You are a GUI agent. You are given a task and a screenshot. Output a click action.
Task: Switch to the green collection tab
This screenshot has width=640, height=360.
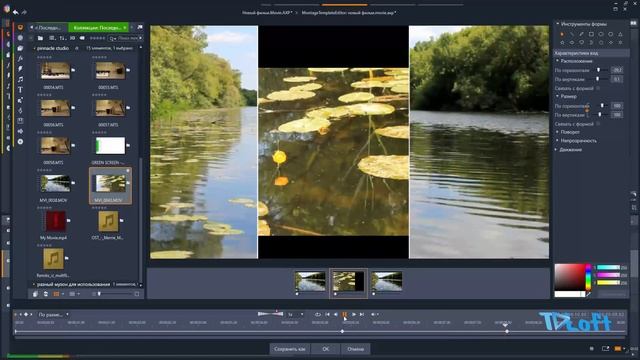[97, 27]
